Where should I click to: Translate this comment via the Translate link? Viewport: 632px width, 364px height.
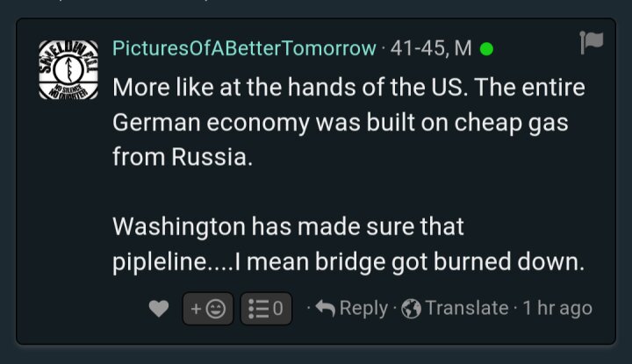(467, 309)
